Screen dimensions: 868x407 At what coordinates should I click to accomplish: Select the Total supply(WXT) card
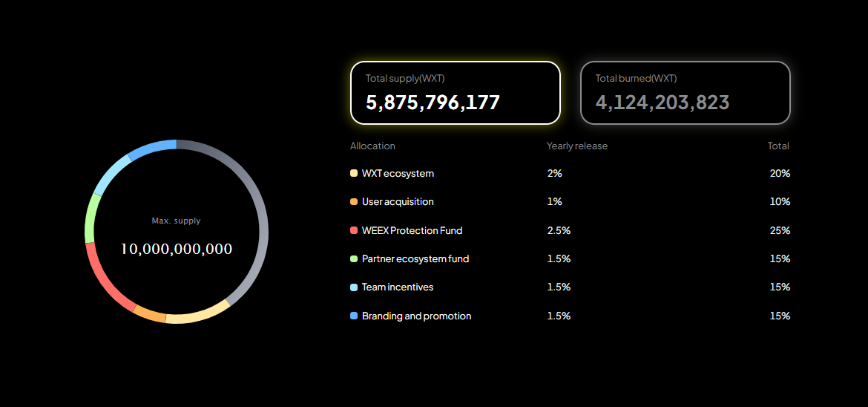pyautogui.click(x=455, y=92)
